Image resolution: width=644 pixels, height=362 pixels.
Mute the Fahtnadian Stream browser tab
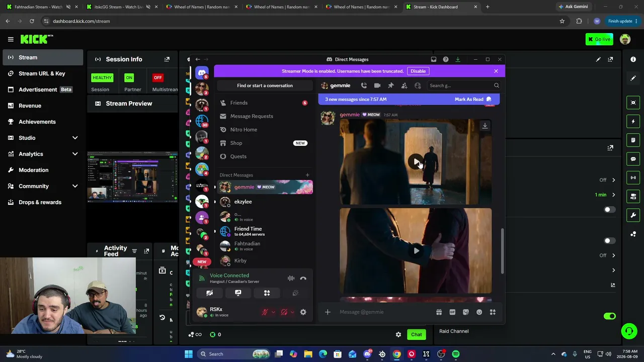click(x=68, y=7)
